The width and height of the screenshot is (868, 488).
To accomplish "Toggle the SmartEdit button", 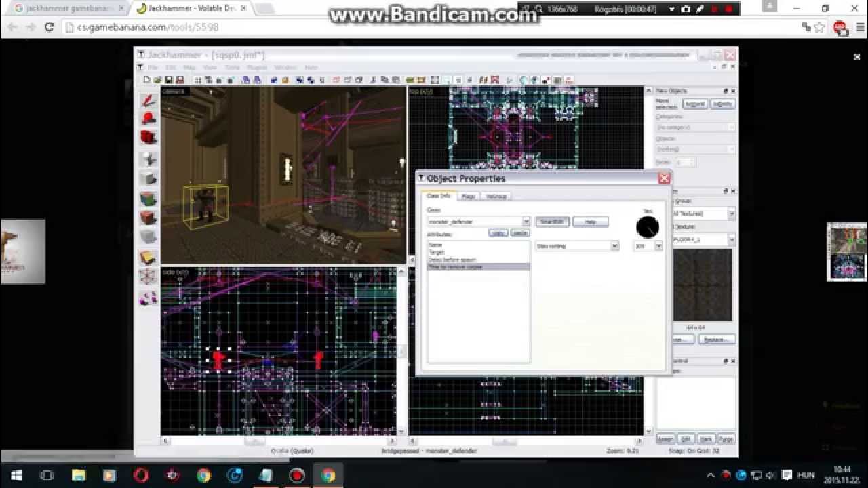I will (x=552, y=222).
